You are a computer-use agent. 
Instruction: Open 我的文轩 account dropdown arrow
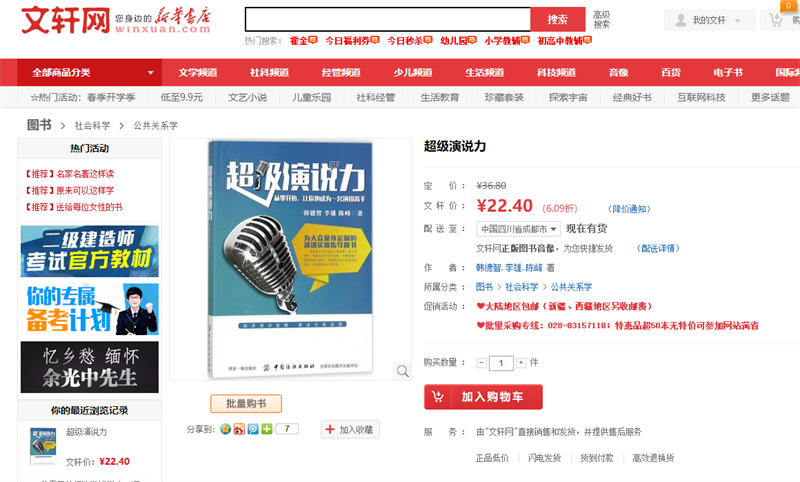click(737, 21)
